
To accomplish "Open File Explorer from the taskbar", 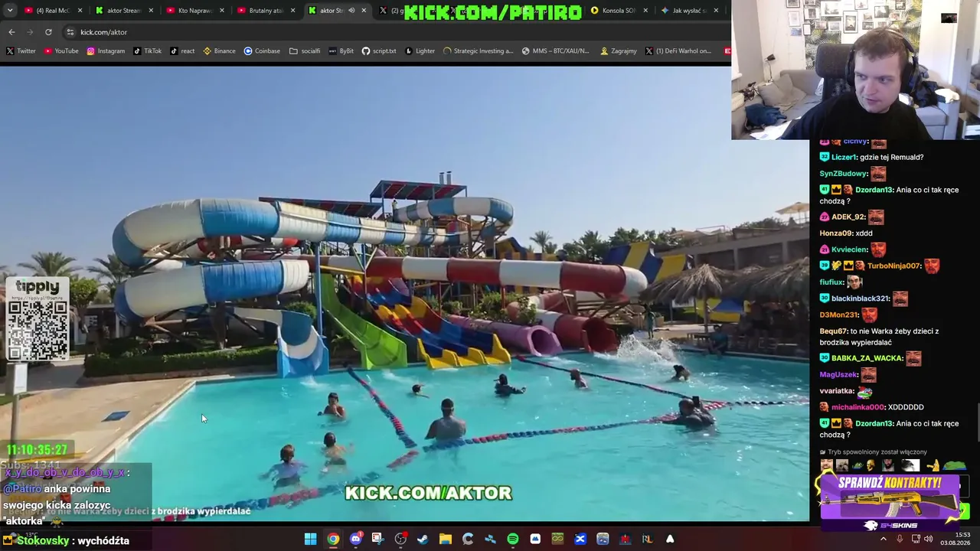I will coord(445,540).
